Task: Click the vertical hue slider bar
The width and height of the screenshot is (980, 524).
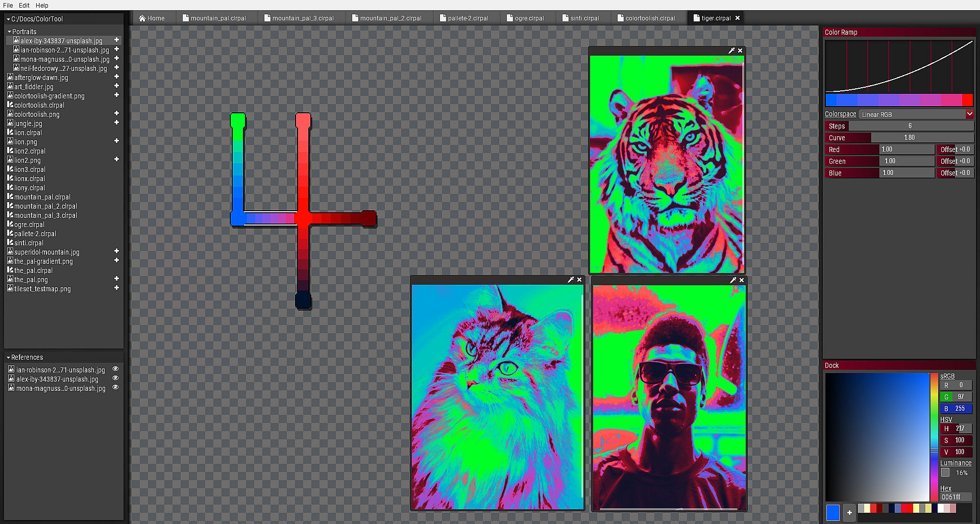Action: click(934, 437)
